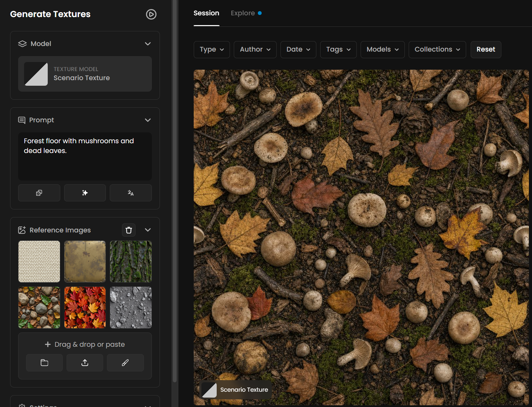This screenshot has width=532, height=407.
Task: Click the dice random prompt icon
Action: (39, 193)
